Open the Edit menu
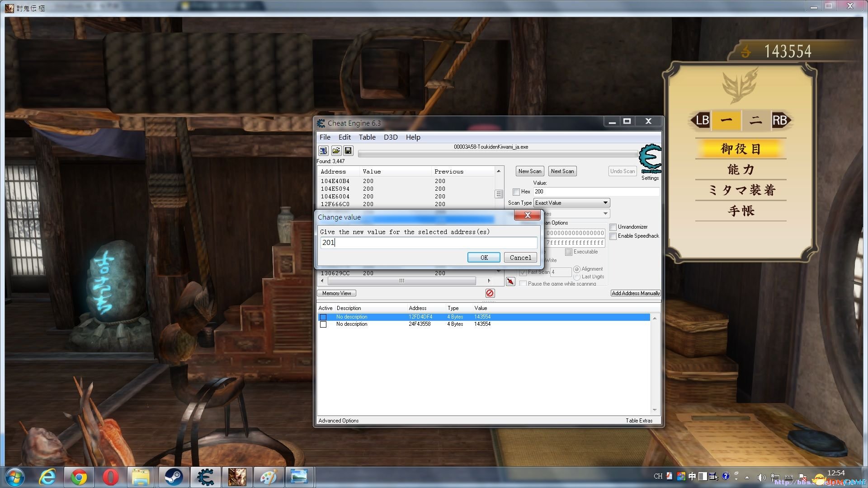868x488 pixels. (x=344, y=137)
